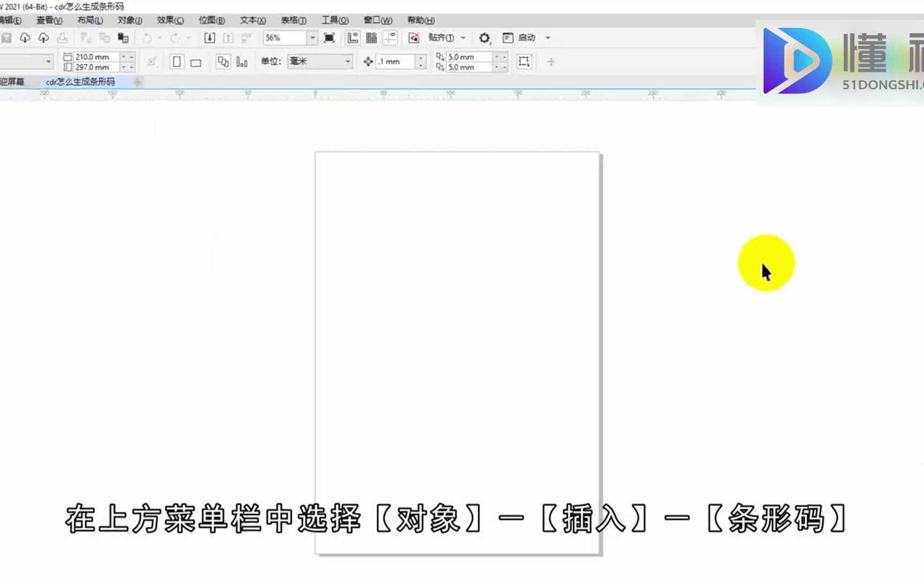Click the page height stepper arrows
The height and width of the screenshot is (578, 924).
(127, 67)
